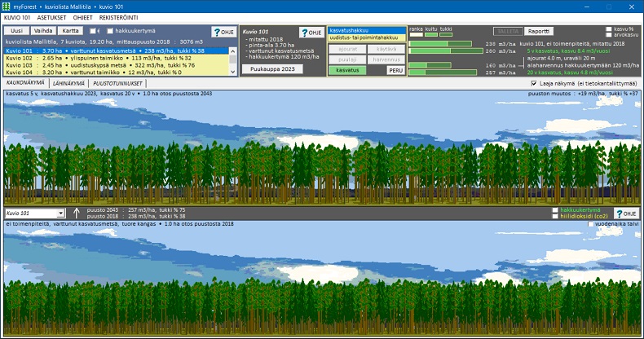Click the green kasvatus button
644x339 pixels.
coord(346,71)
